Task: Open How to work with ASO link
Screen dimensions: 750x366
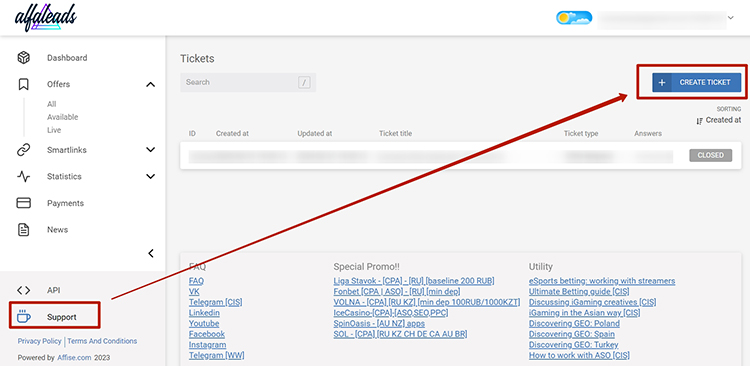Action: pos(579,355)
